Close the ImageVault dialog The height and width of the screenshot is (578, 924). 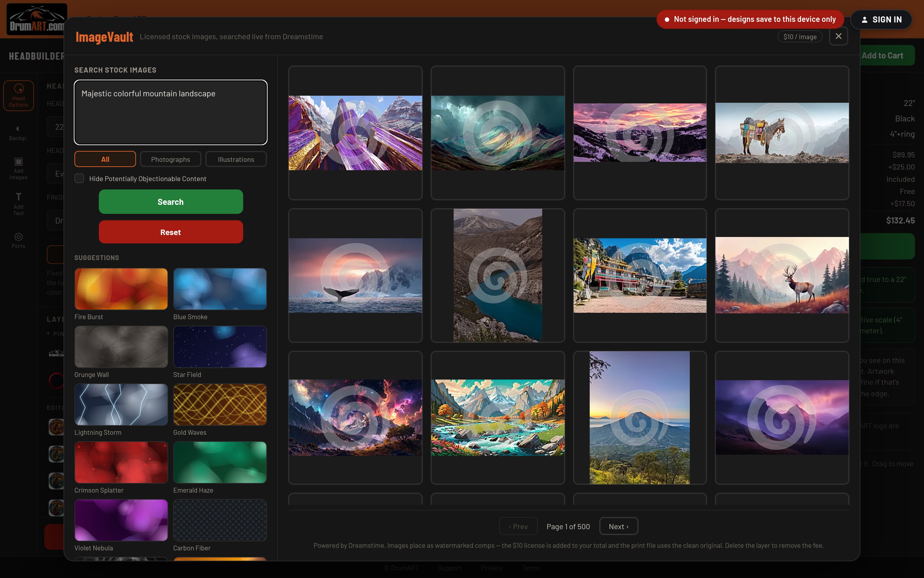pos(838,36)
